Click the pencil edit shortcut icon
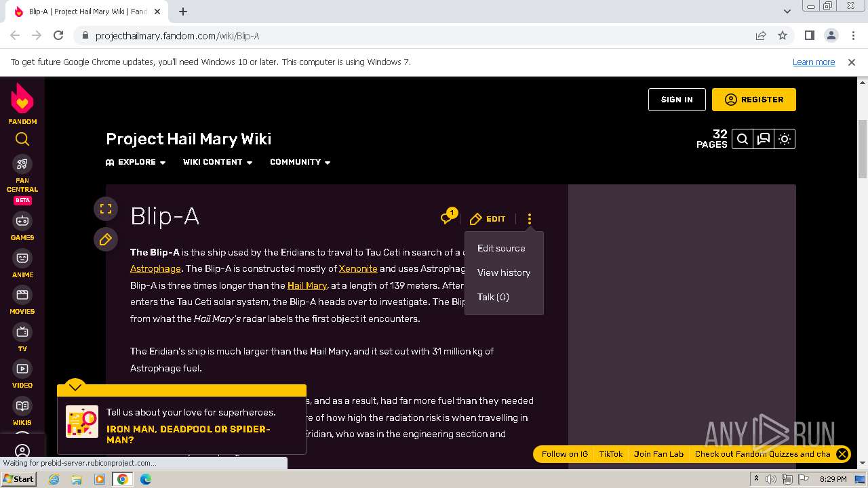Screen dimensions: 868x488 (x=106, y=239)
